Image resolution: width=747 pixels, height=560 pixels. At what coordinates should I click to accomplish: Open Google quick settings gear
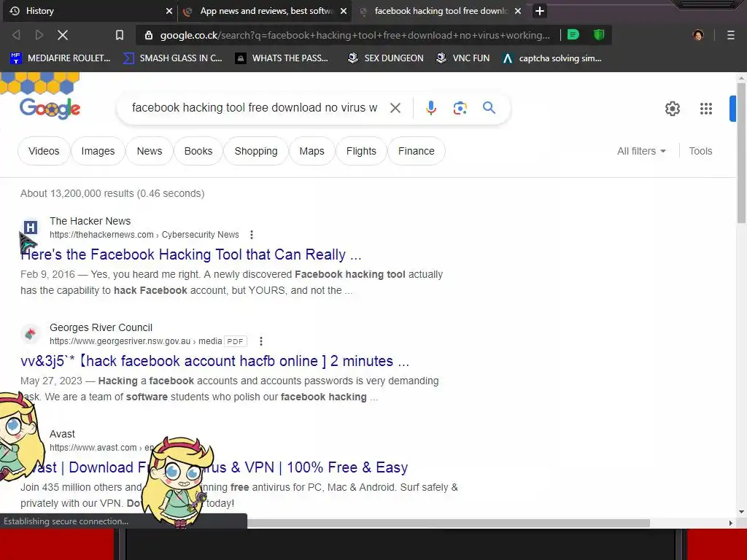672,109
